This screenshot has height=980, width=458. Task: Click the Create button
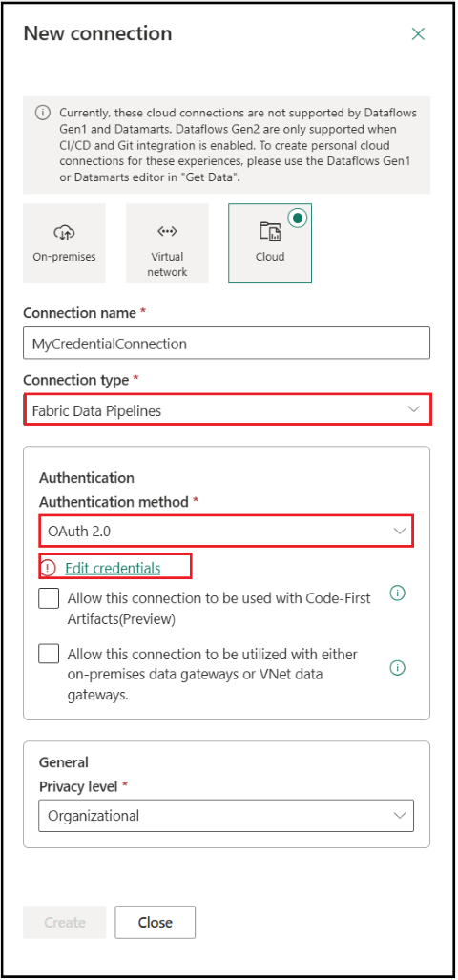(x=65, y=923)
